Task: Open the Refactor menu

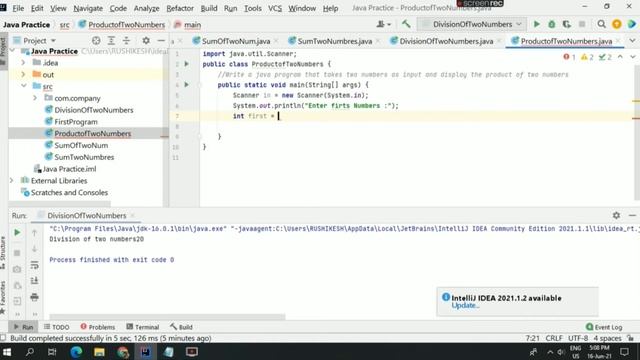Action: [180, 8]
